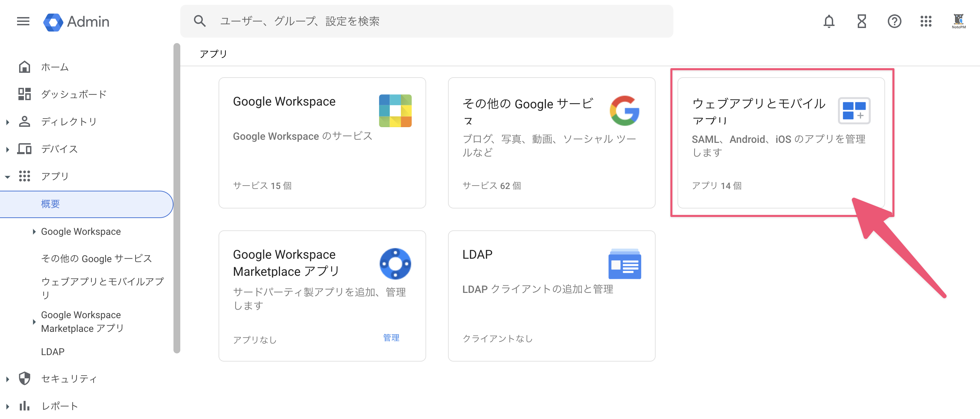Viewport: 980px width, 419px height.
Task: Open the notifications bell
Action: [x=829, y=21]
